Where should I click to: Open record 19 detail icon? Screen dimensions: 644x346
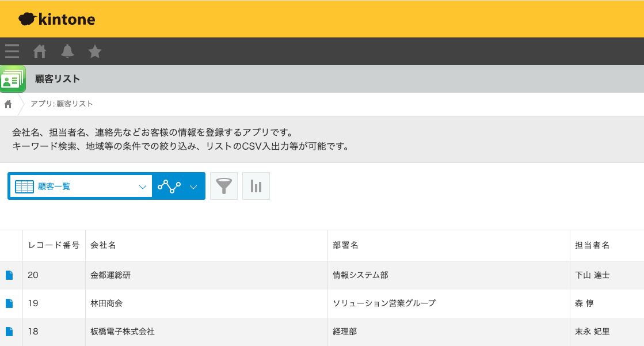(9, 303)
